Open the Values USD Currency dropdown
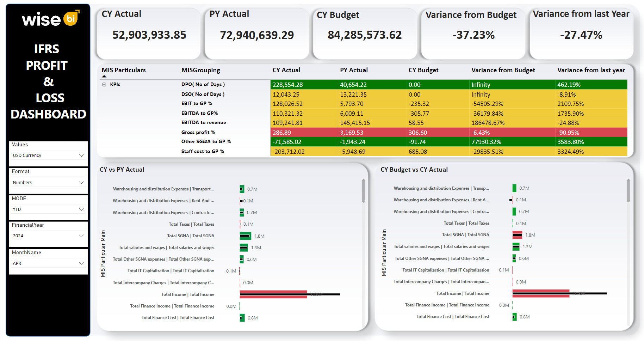644x341 pixels. [x=48, y=156]
